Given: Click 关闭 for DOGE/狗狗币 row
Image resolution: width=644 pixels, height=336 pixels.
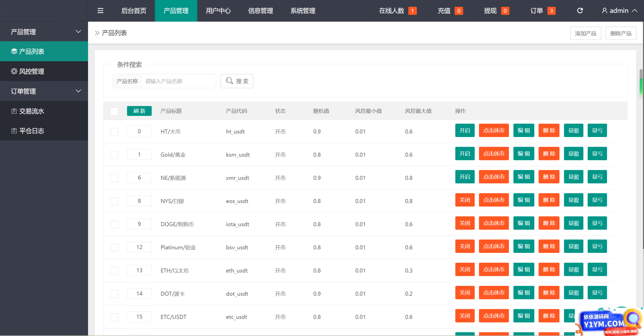Looking at the screenshot, I should (x=465, y=223).
